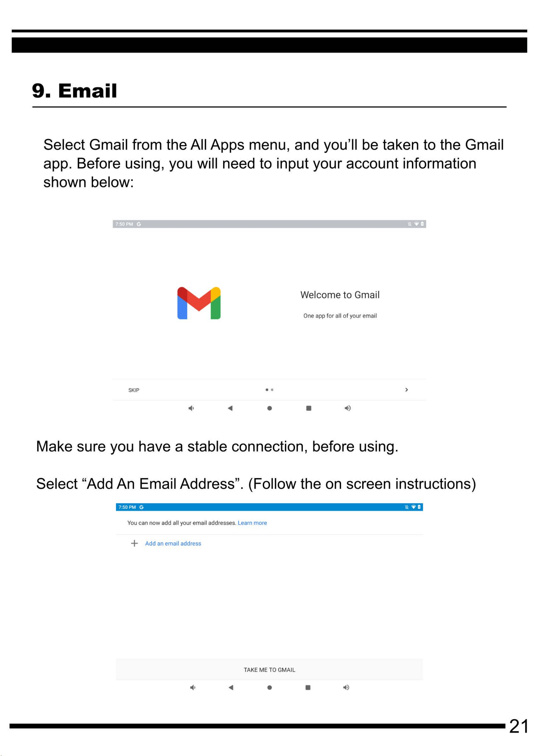This screenshot has width=539, height=756.
Task: Select the first page indicator dot
Action: point(267,390)
